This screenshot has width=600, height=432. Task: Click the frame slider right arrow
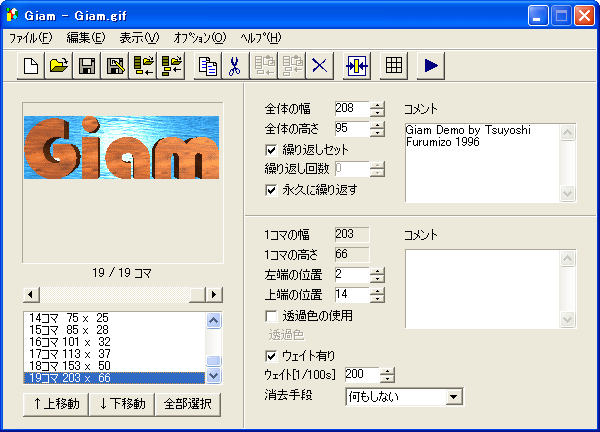click(214, 295)
